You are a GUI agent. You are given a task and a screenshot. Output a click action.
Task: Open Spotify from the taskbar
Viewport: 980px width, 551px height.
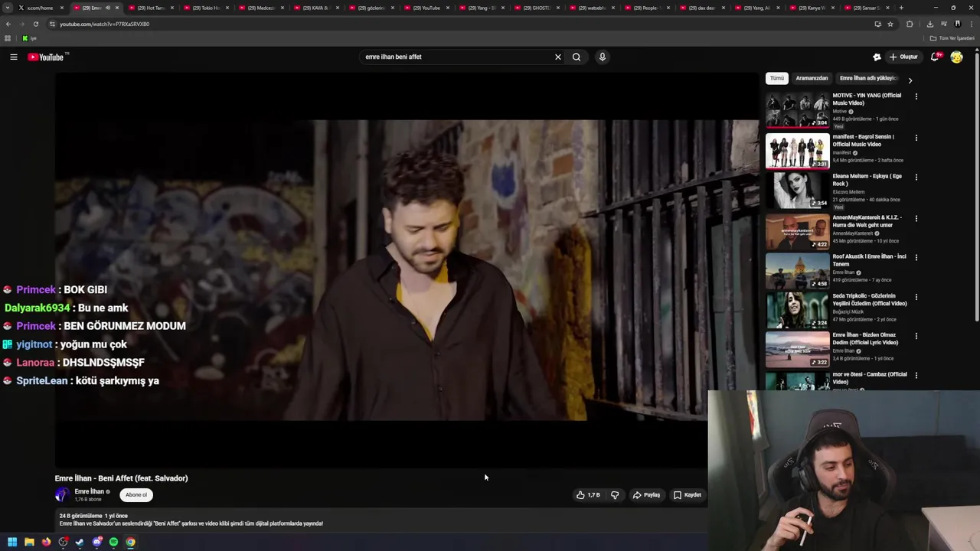113,542
